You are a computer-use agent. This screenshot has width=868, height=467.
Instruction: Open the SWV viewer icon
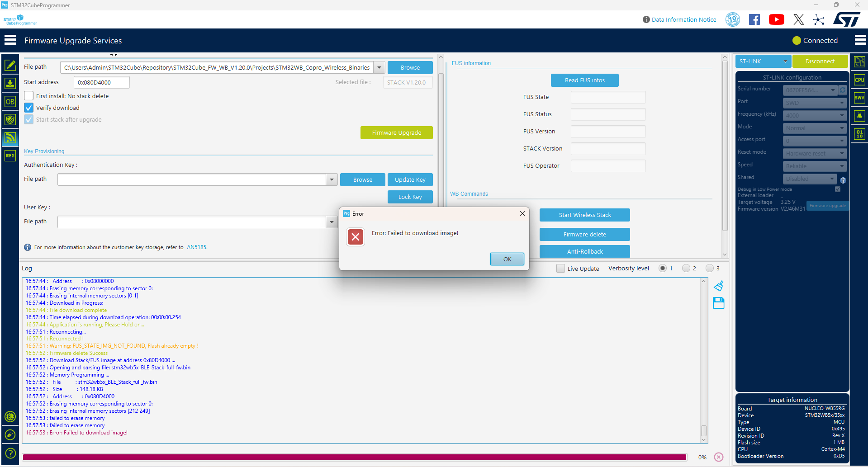pyautogui.click(x=859, y=98)
